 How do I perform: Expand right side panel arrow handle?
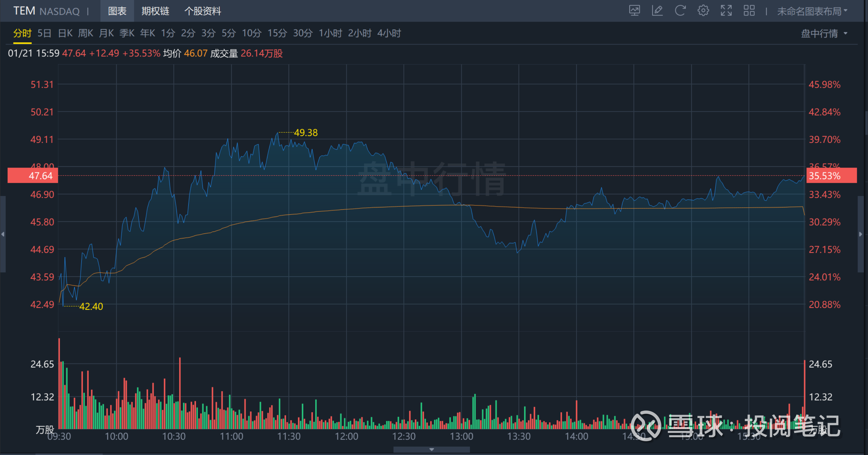click(x=860, y=234)
